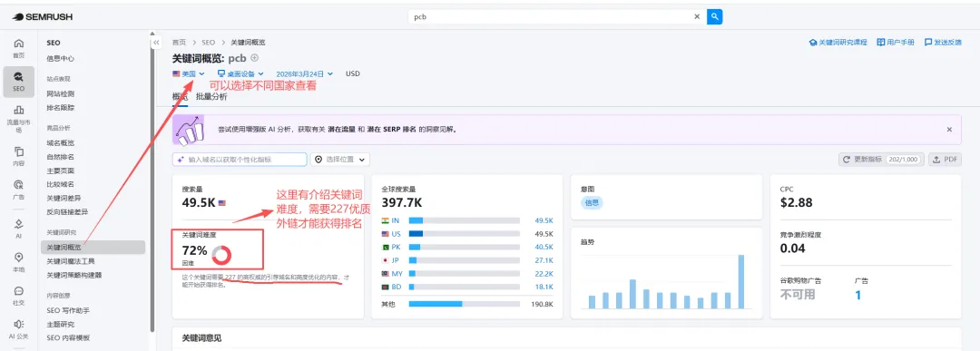Click the JP 27.1K volume value
Image resolution: width=980 pixels, height=351 pixels.
click(x=544, y=260)
